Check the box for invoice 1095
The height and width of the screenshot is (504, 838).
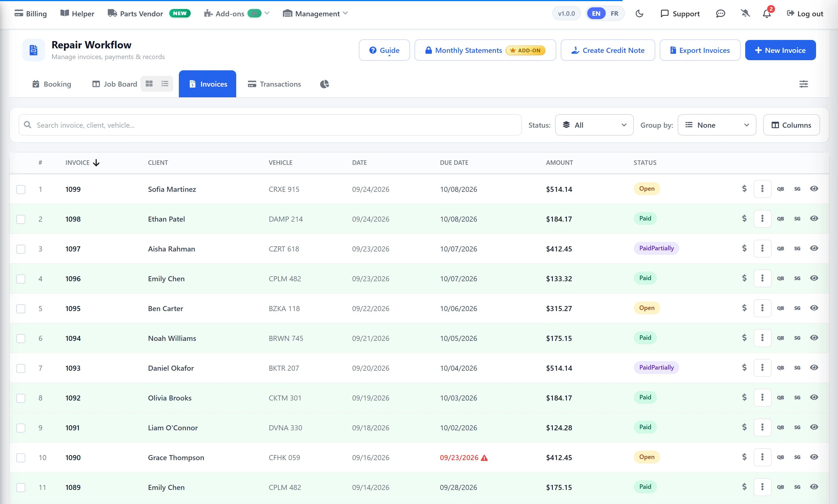pyautogui.click(x=21, y=308)
